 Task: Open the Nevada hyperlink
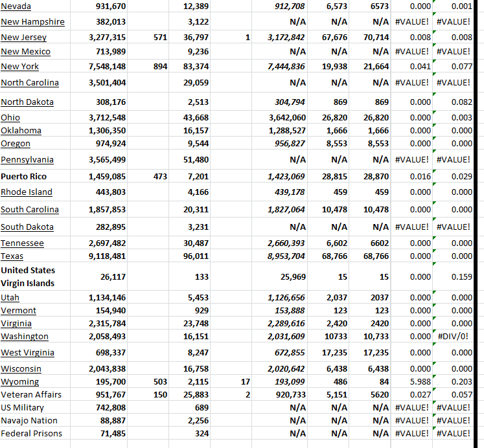16,6
